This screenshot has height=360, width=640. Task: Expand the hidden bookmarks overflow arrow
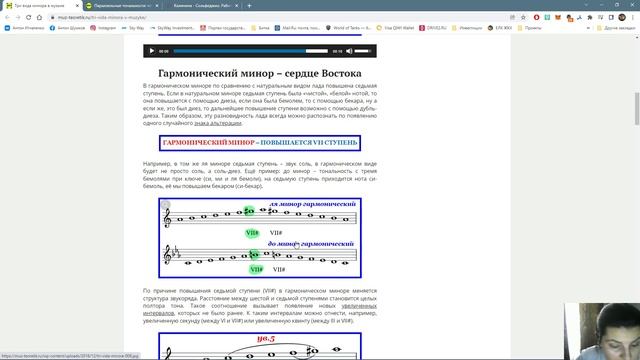pos(588,28)
